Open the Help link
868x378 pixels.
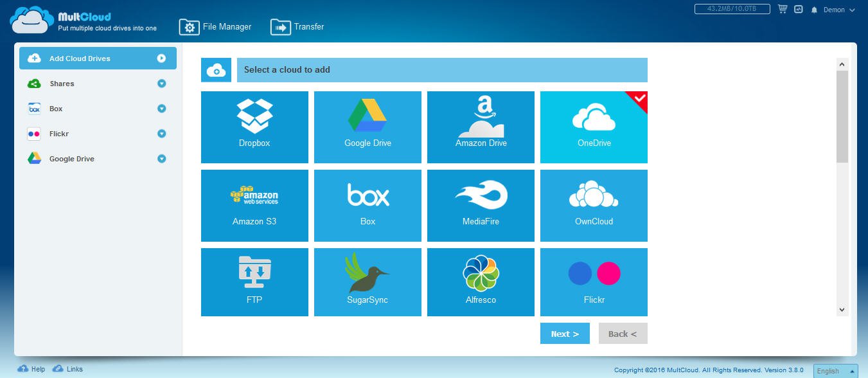(31, 369)
